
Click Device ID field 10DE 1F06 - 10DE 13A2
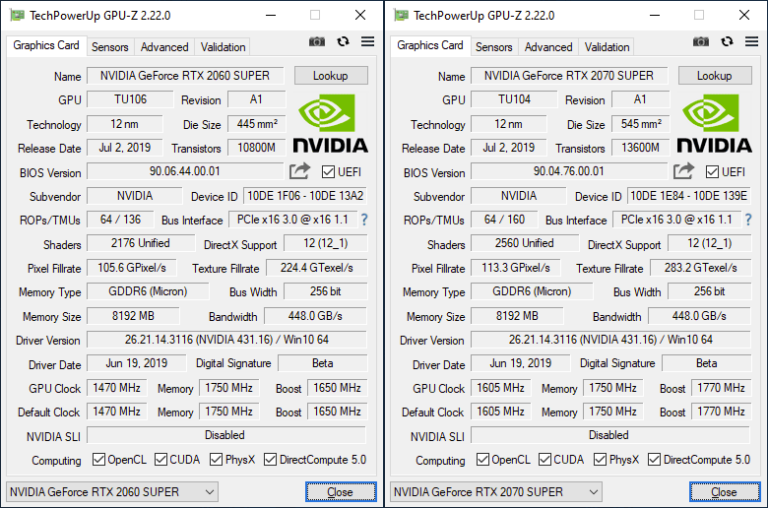[x=305, y=196]
